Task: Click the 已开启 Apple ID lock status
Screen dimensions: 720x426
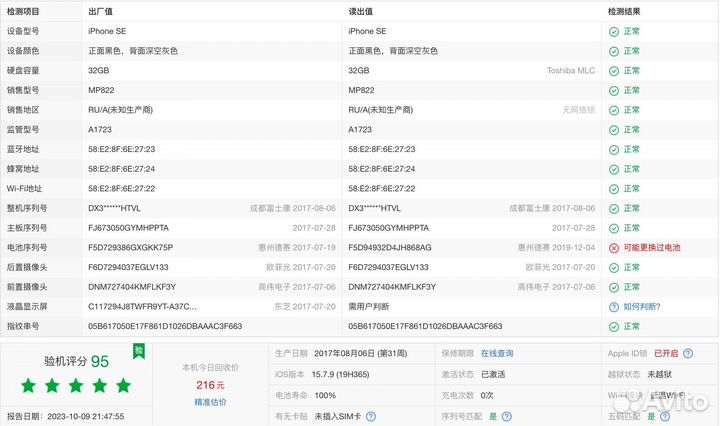Action: (x=665, y=353)
